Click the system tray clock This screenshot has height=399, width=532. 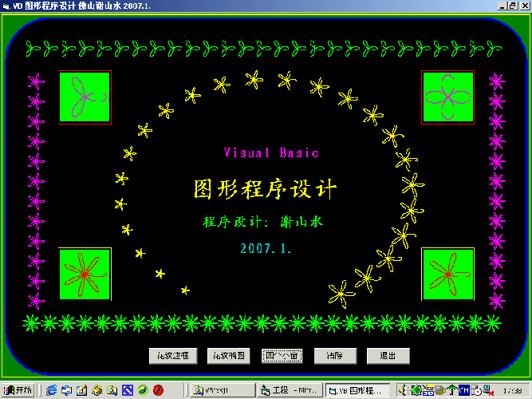point(512,391)
